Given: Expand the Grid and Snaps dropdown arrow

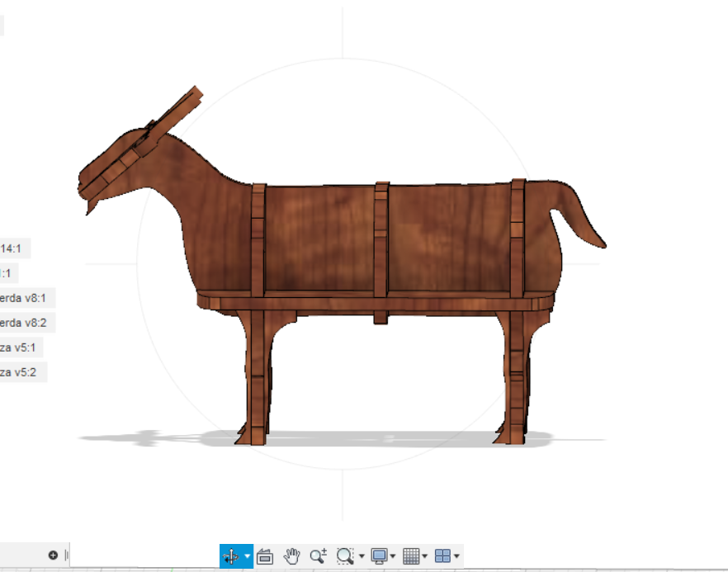Looking at the screenshot, I should point(425,555).
